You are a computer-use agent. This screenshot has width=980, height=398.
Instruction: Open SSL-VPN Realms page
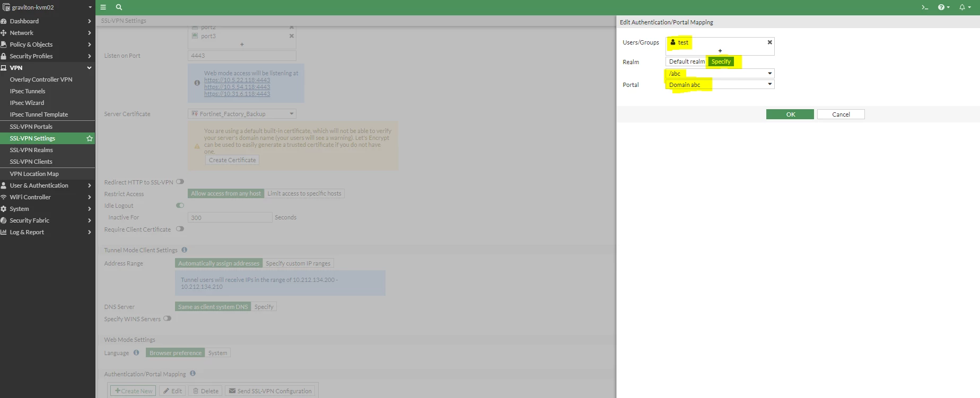pyautogui.click(x=31, y=150)
